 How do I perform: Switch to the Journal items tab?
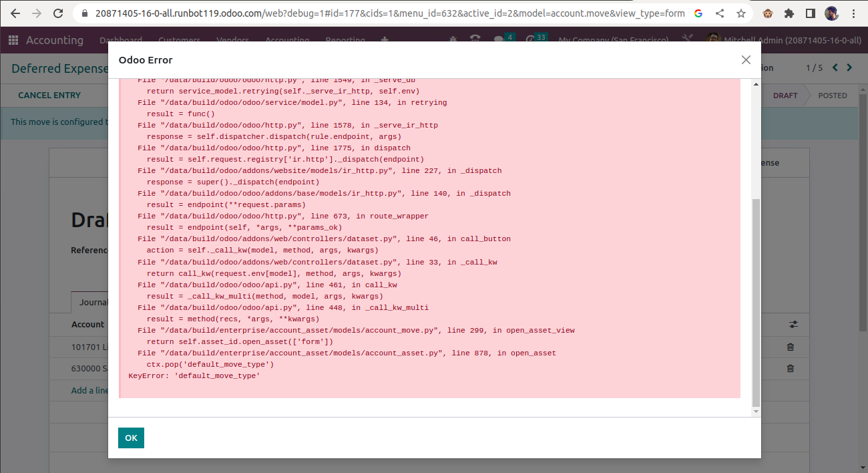pos(90,302)
